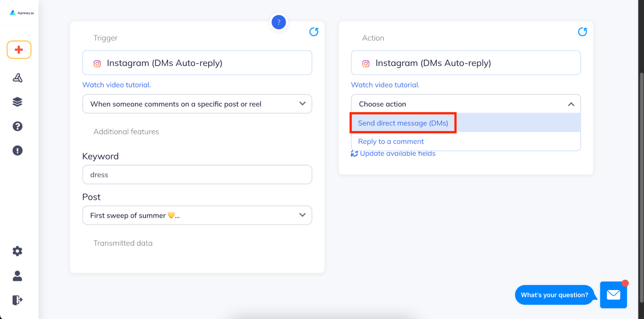Reset the Trigger panel with refresh icon
The width and height of the screenshot is (644, 319).
tap(314, 32)
